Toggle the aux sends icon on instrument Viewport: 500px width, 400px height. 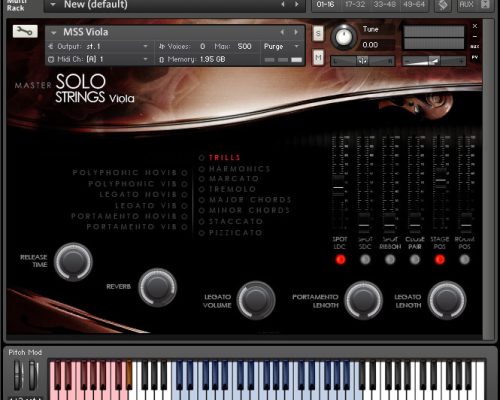475,47
